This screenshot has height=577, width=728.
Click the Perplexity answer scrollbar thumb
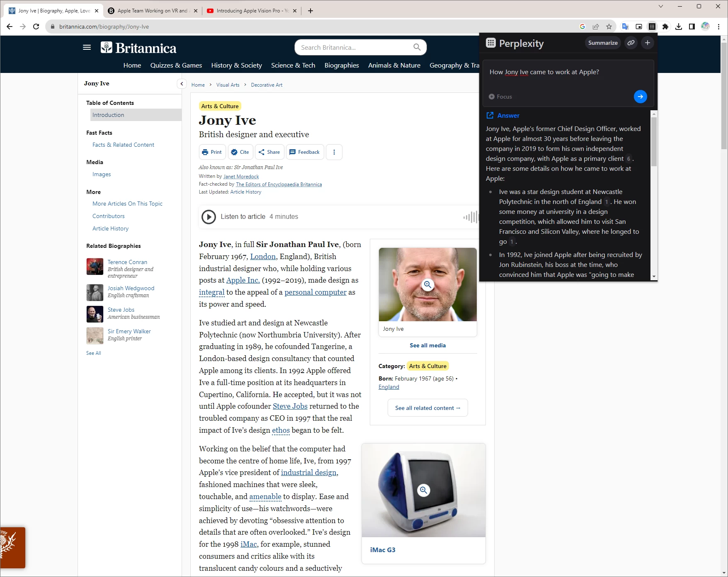[x=654, y=142]
